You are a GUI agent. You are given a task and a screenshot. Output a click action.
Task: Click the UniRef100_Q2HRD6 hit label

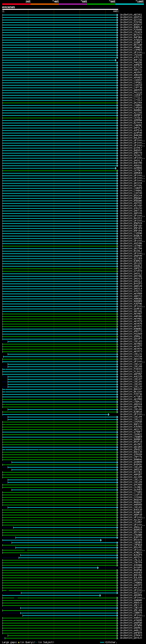131,168
